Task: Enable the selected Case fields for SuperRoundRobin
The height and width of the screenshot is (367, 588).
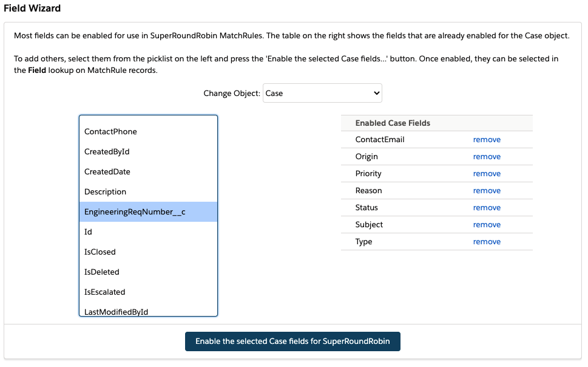Action: pyautogui.click(x=292, y=341)
